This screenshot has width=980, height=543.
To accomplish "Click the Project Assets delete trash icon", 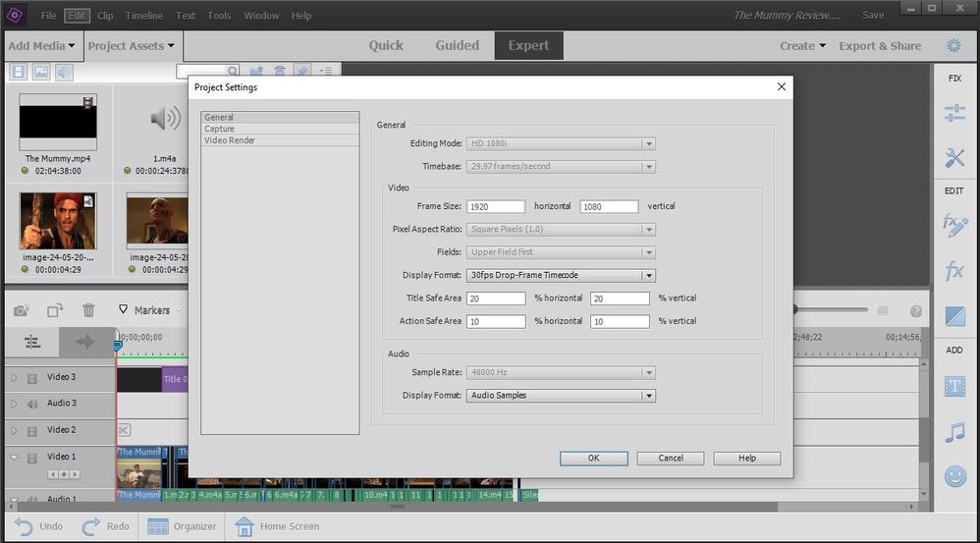I will (280, 71).
